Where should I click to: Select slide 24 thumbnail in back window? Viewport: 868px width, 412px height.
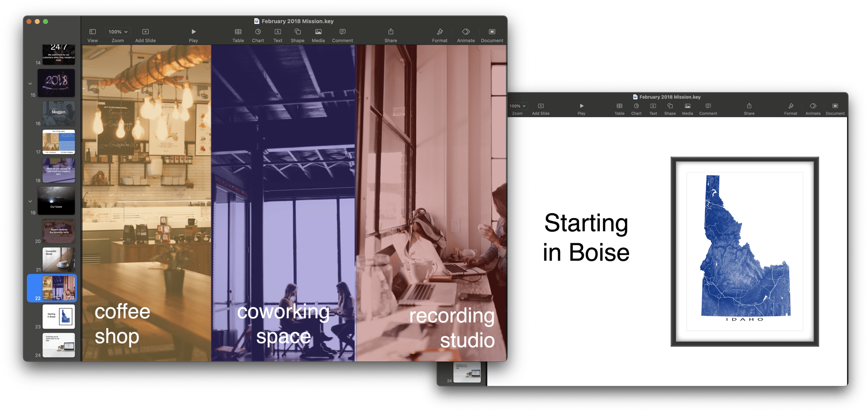coord(467,372)
